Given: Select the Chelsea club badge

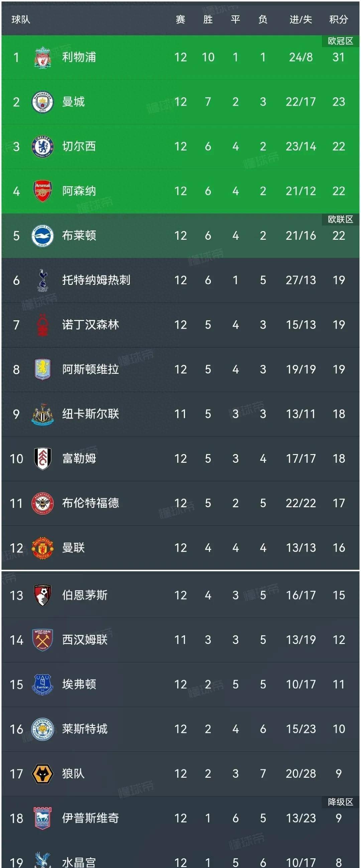Looking at the screenshot, I should [x=42, y=146].
